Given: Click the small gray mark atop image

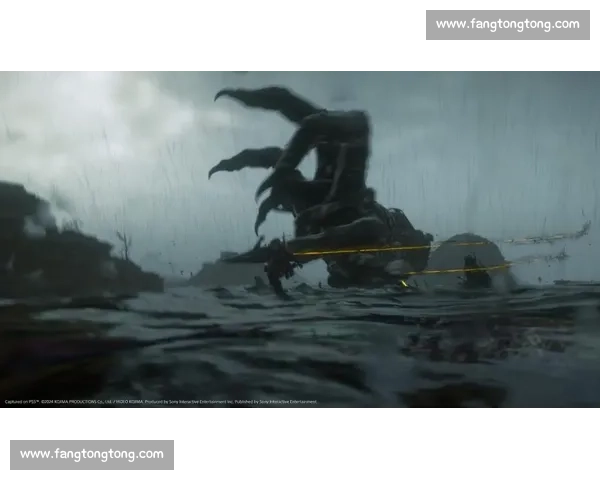Looking at the screenshot, I should pyautogui.click(x=239, y=68).
